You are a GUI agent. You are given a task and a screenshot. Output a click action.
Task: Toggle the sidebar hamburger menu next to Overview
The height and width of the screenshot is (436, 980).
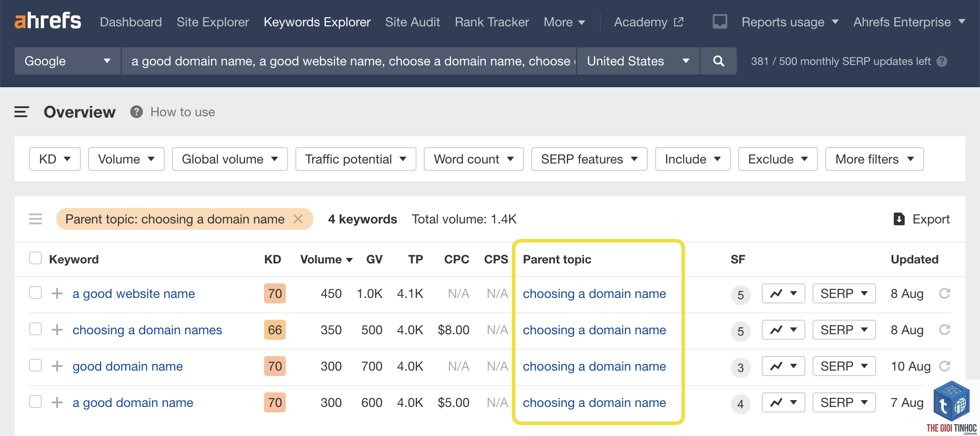(x=21, y=112)
